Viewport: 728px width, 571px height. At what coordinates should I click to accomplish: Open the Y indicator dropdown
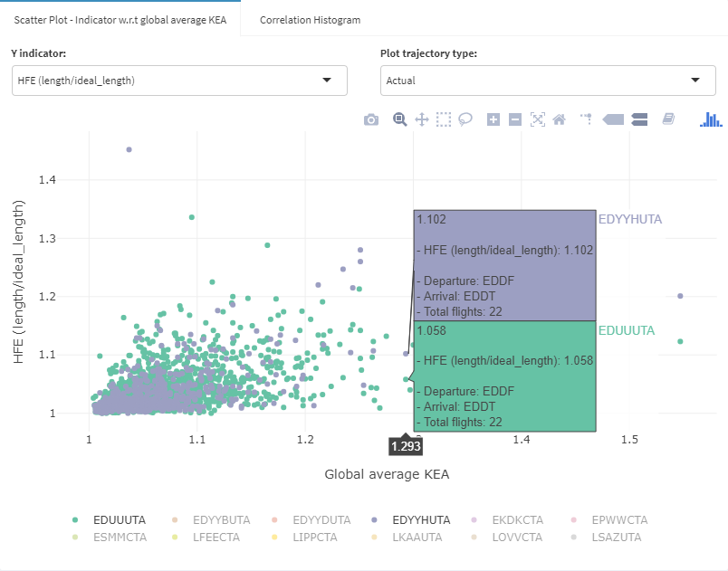(x=179, y=81)
